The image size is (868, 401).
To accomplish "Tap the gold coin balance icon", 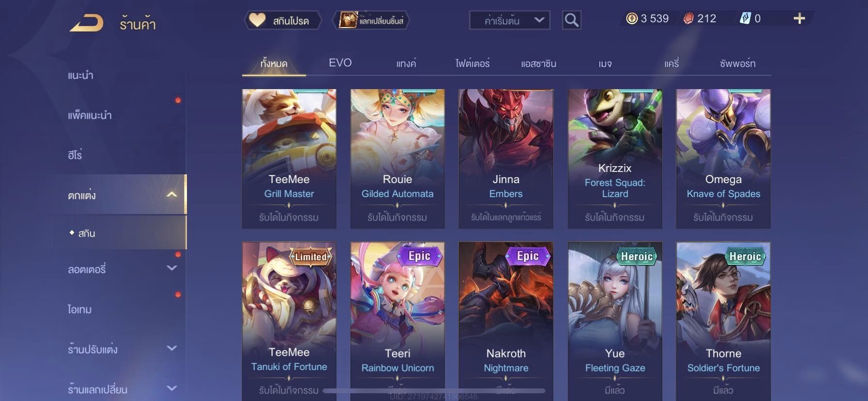I will pyautogui.click(x=632, y=18).
